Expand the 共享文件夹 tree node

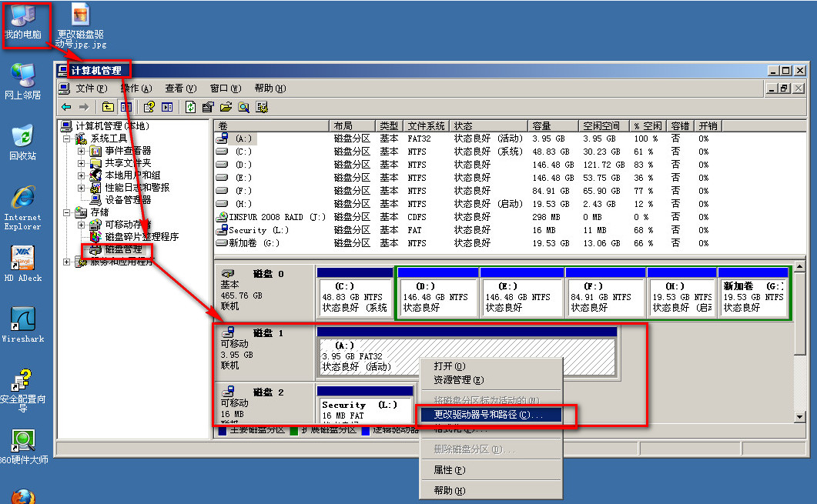point(82,163)
